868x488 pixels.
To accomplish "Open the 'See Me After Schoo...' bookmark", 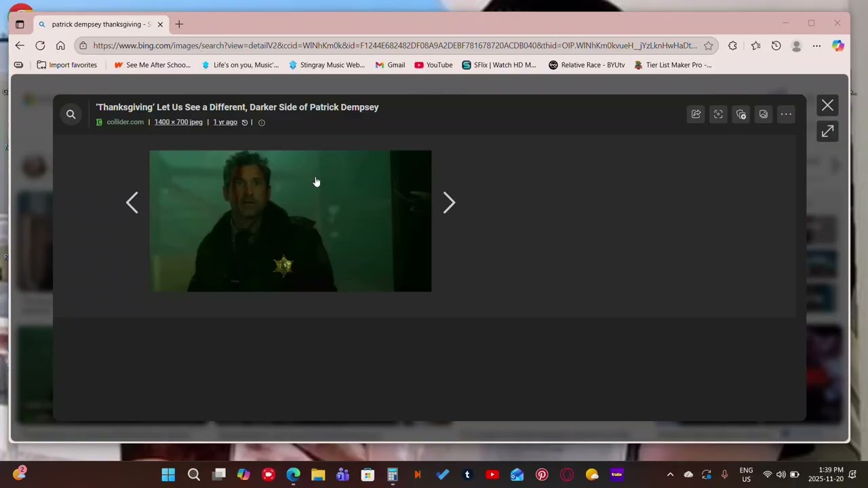I will tap(153, 65).
